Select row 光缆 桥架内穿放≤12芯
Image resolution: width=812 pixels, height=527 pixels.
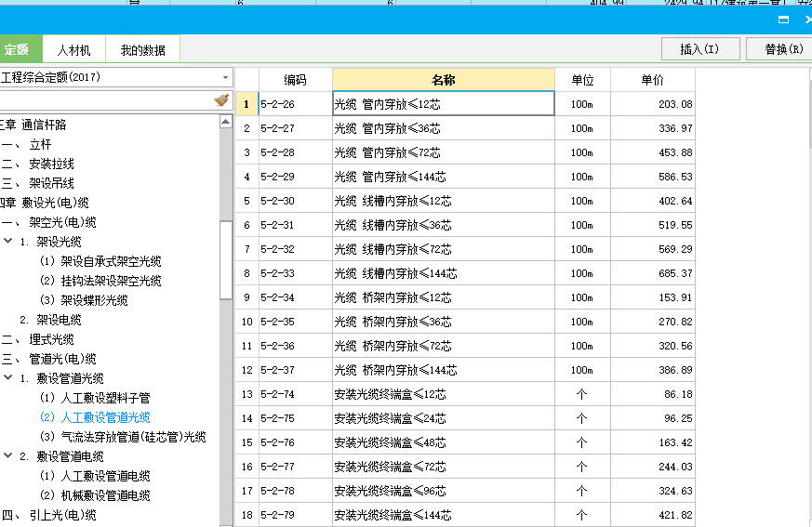click(x=444, y=297)
